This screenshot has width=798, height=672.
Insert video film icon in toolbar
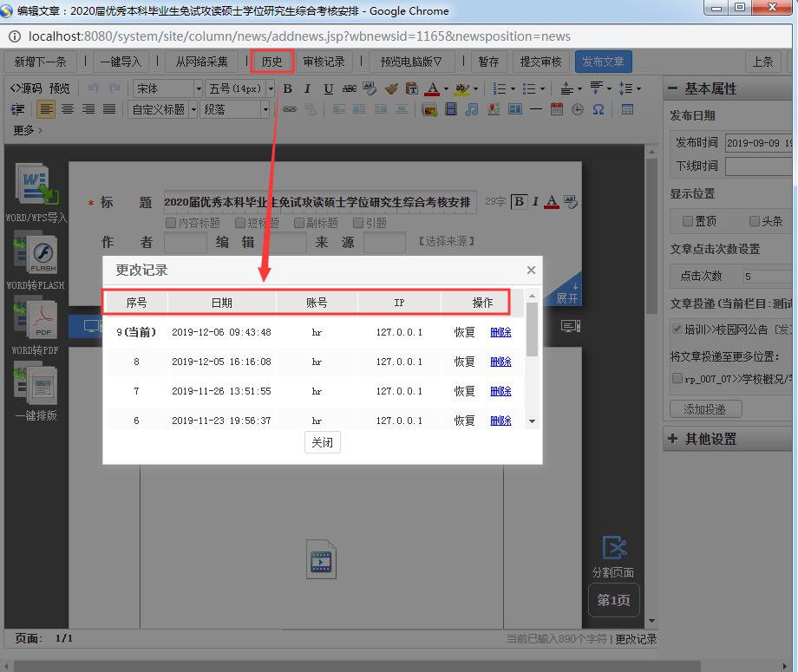click(x=451, y=109)
